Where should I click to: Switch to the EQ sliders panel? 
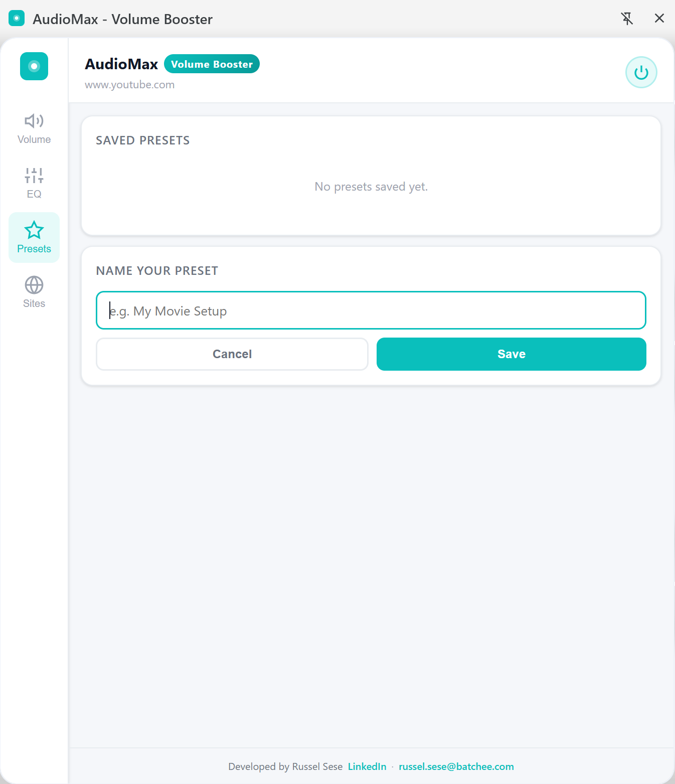click(x=34, y=183)
